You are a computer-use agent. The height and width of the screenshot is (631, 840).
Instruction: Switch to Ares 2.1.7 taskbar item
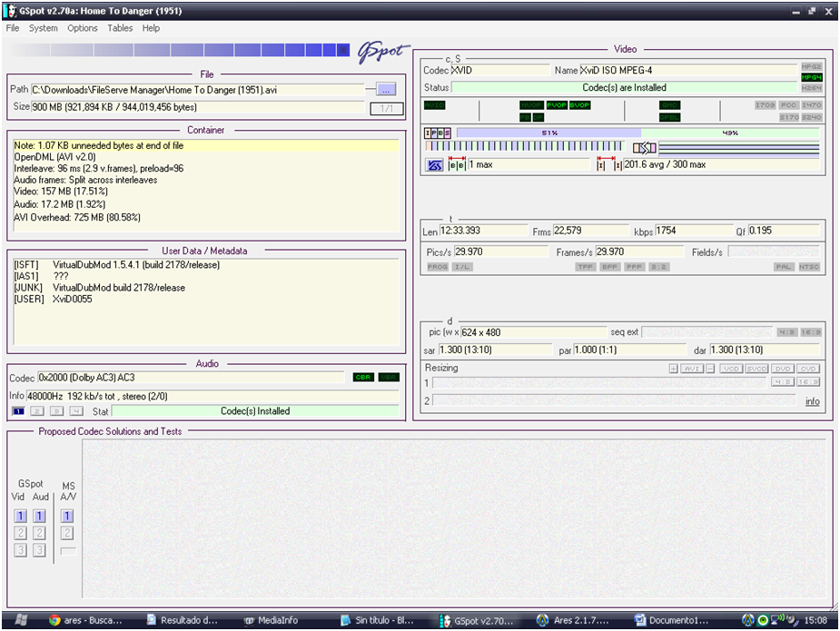[x=574, y=620]
